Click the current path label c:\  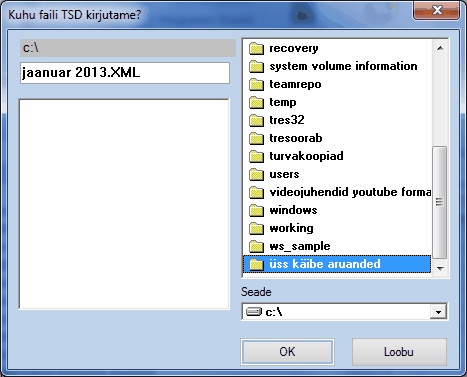pyautogui.click(x=128, y=48)
